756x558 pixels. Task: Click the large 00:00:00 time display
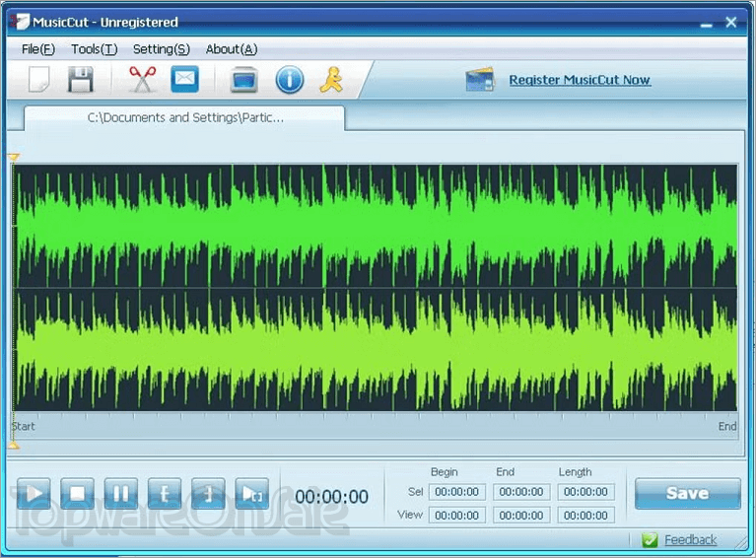coord(332,497)
